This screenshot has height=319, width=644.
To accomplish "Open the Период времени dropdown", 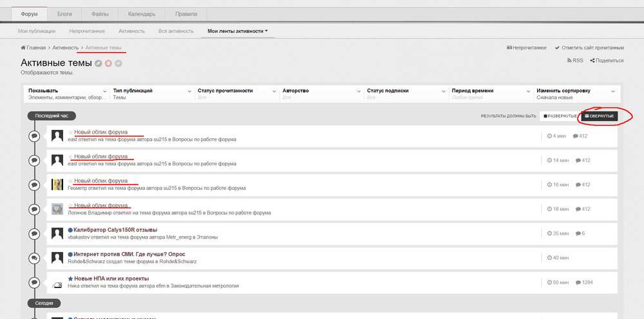I will pos(490,94).
